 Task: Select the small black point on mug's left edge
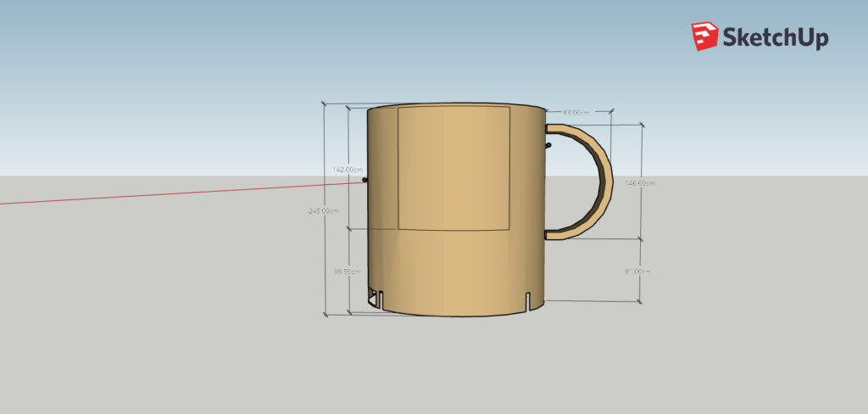click(364, 180)
